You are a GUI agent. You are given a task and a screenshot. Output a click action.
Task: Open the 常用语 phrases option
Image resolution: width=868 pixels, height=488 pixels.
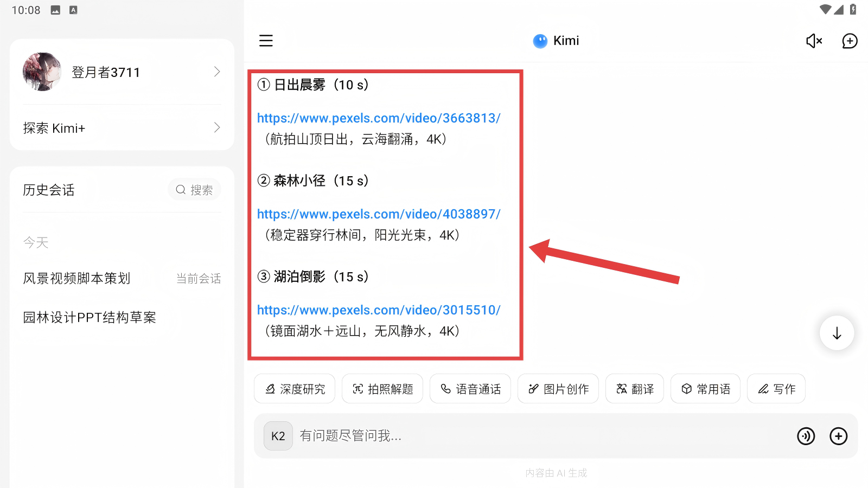point(705,389)
